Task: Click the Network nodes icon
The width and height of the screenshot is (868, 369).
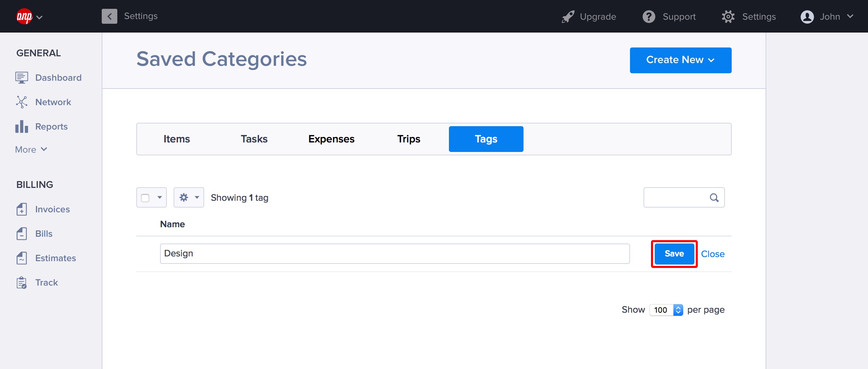Action: 21,102
